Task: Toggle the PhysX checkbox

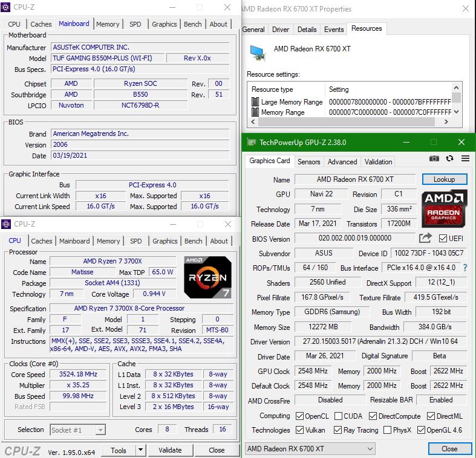Action: point(387,430)
